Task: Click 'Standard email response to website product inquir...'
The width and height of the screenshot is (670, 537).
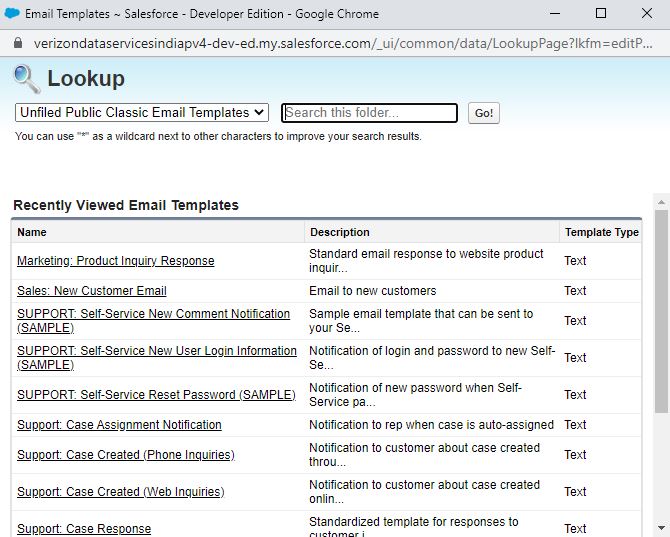Action: click(x=426, y=261)
